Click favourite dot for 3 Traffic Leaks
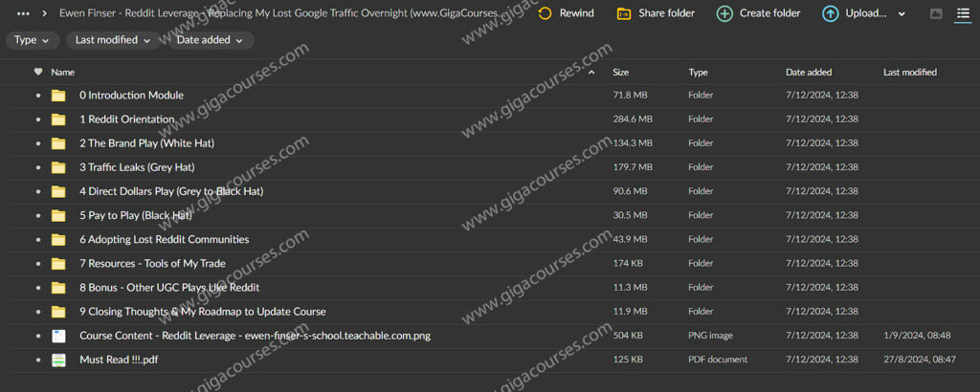Screen dimensions: 980x392 38,168
